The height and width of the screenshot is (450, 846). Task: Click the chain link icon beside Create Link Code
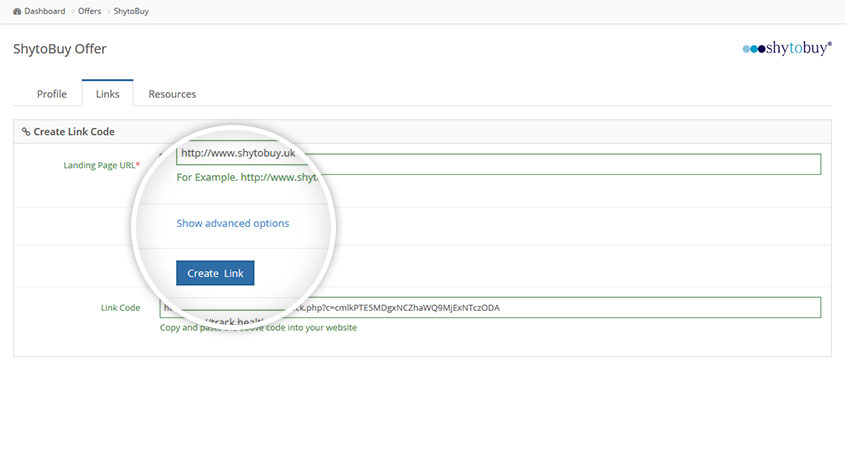pyautogui.click(x=26, y=131)
